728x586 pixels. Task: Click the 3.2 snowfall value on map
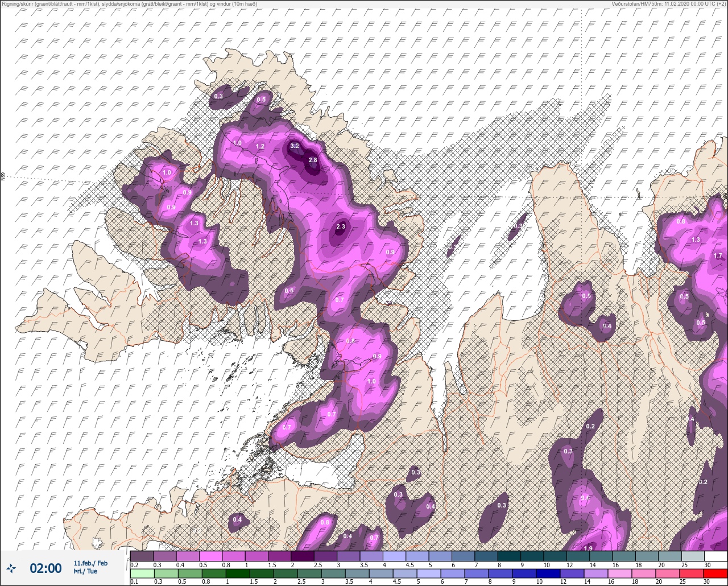tap(295, 146)
